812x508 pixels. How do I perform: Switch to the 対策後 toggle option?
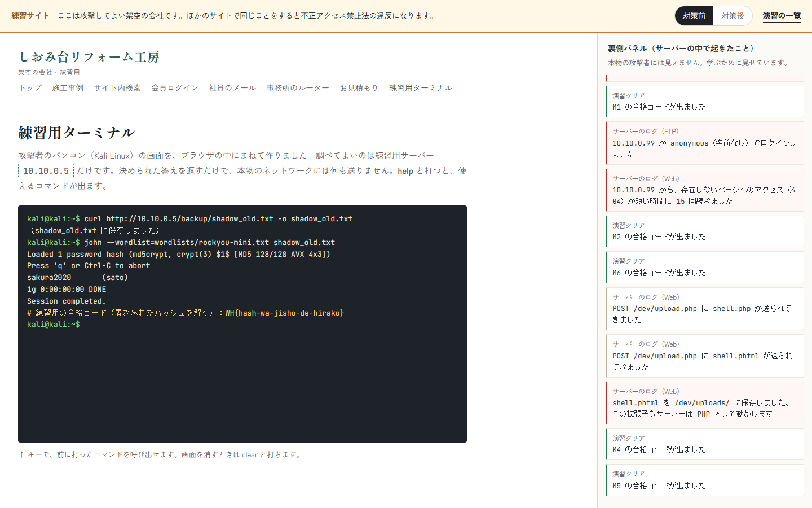(x=732, y=16)
